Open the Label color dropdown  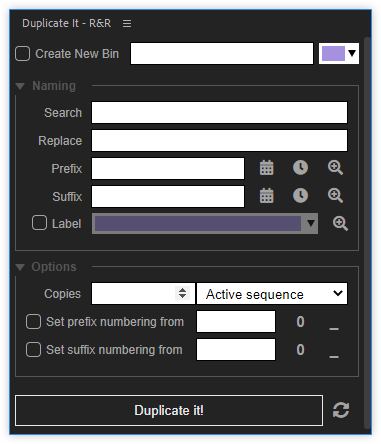pos(205,223)
